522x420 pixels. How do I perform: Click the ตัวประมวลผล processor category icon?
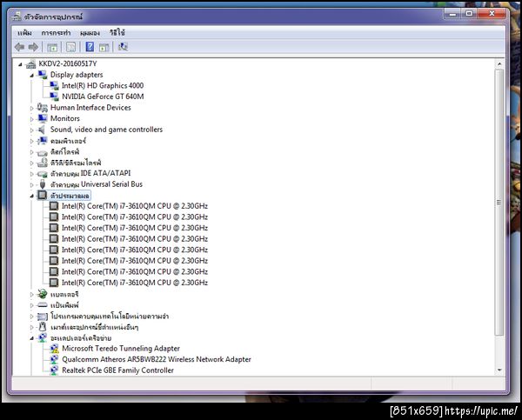43,196
